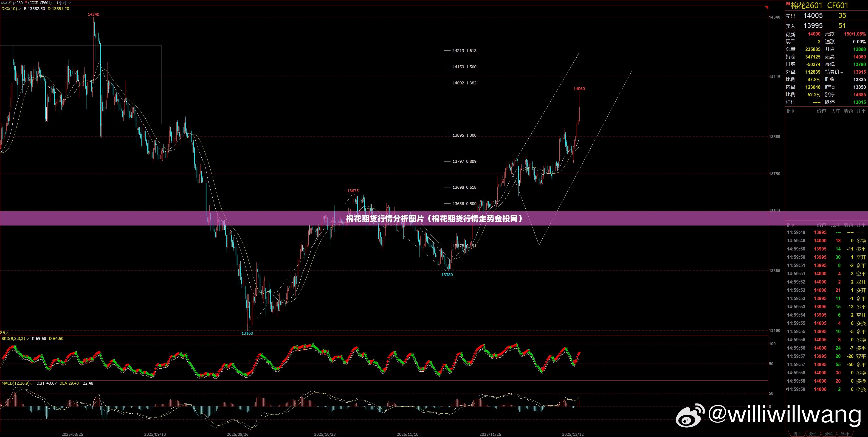Click the 14115 value on the price axis
868x437 pixels.
pos(774,77)
